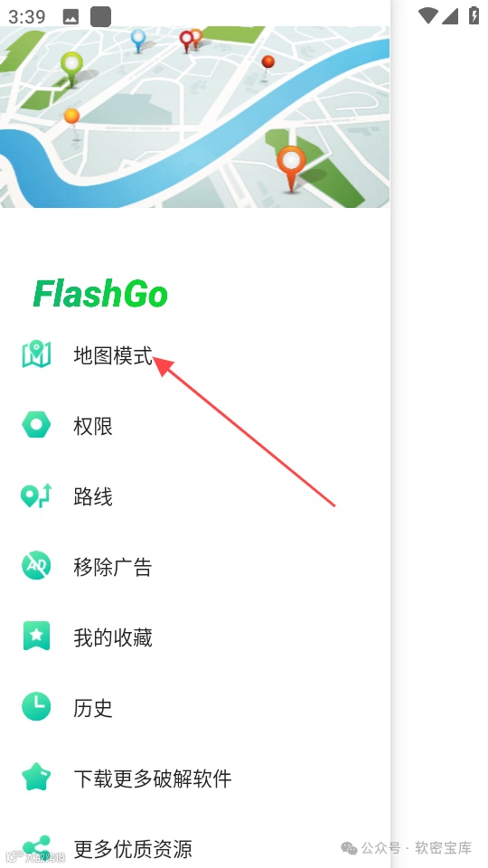Viewport: 488px width, 868px height.
Task: Tap the green star download icon
Action: [36, 777]
